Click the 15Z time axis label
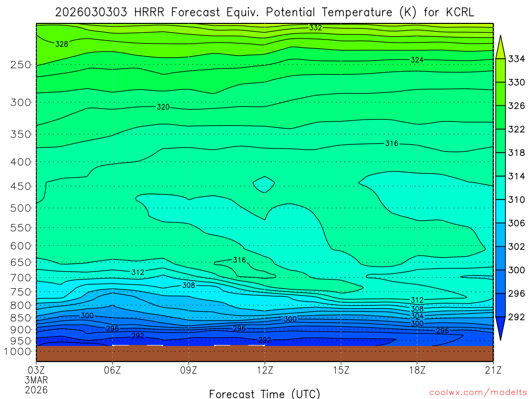 click(341, 370)
